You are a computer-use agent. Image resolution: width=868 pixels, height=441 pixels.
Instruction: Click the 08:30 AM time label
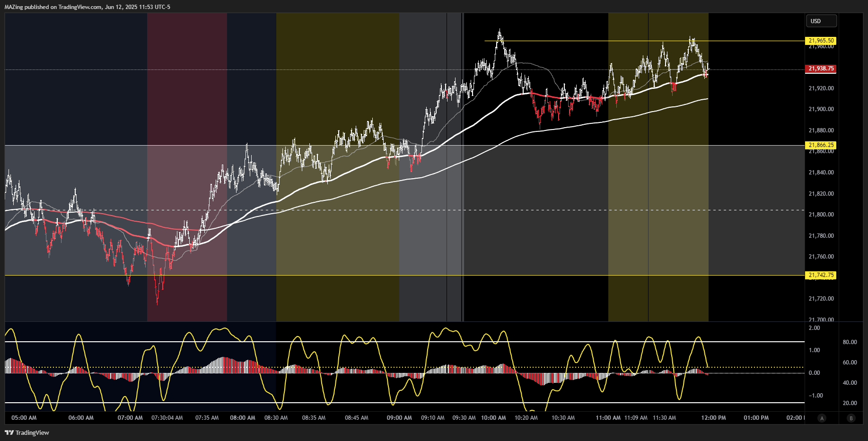pyautogui.click(x=276, y=418)
